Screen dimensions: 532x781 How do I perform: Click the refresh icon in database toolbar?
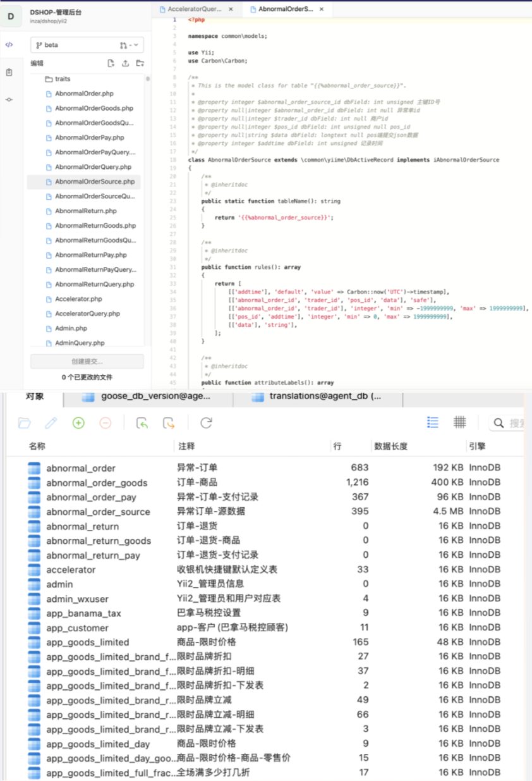coord(206,422)
